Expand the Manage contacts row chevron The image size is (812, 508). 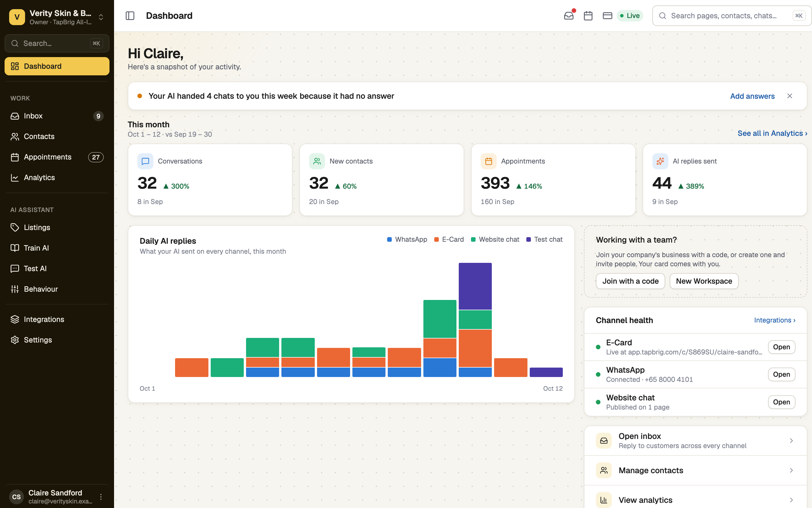tap(791, 470)
